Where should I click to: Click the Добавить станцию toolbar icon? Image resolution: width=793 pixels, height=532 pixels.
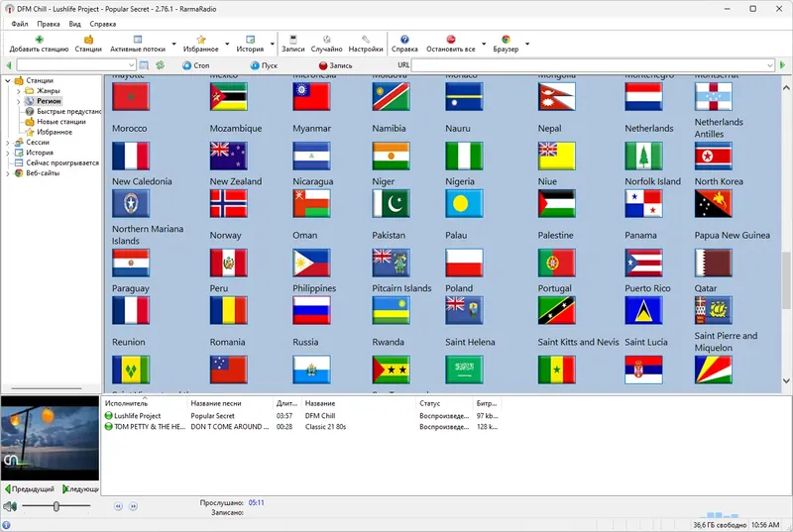click(x=39, y=44)
